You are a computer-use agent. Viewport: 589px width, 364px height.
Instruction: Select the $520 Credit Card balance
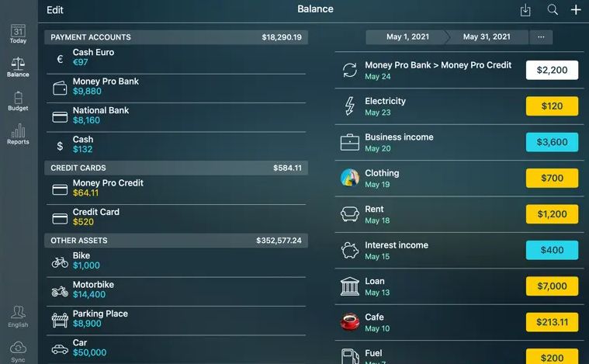tap(83, 222)
